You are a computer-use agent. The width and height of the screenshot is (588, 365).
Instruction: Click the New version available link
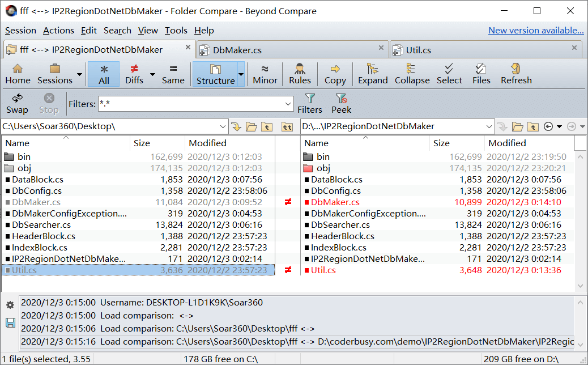[x=535, y=31]
